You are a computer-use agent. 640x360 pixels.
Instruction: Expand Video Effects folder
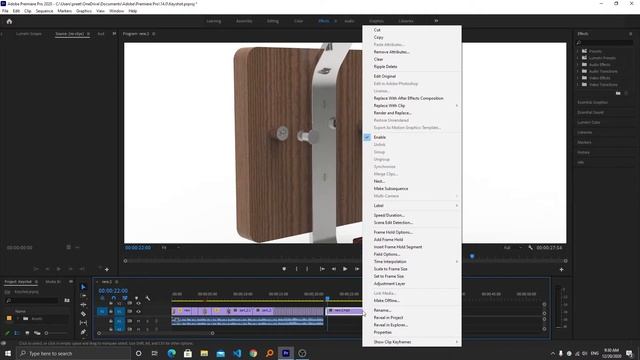point(578,78)
